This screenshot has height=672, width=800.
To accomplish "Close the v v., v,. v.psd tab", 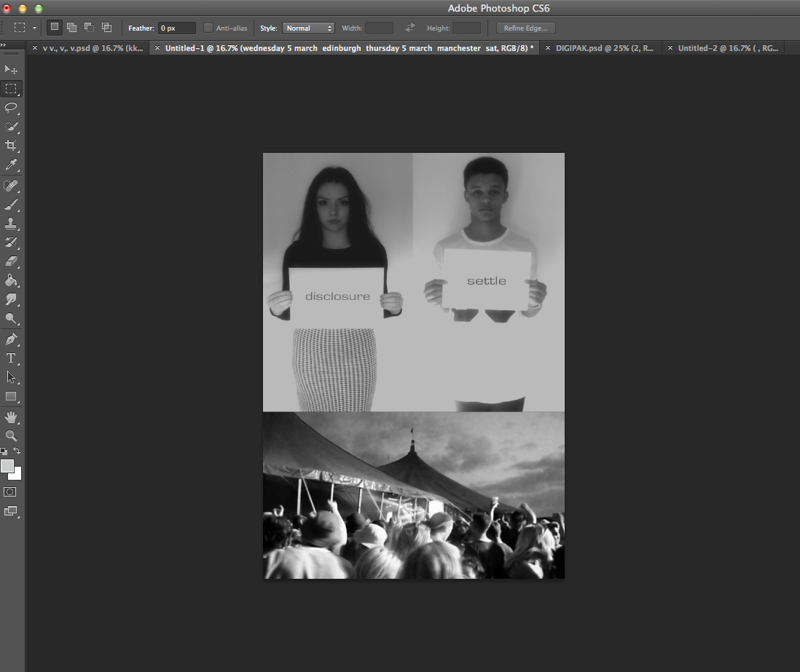I will 35,48.
